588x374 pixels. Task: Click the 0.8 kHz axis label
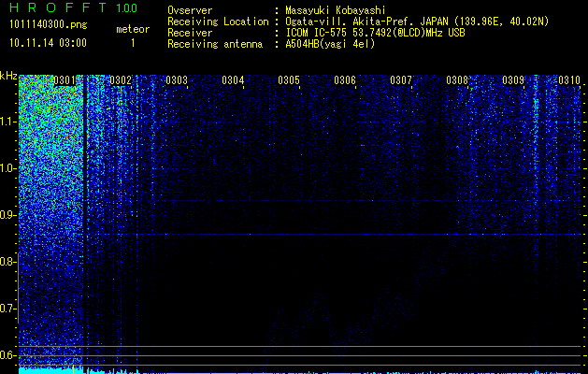pos(7,262)
